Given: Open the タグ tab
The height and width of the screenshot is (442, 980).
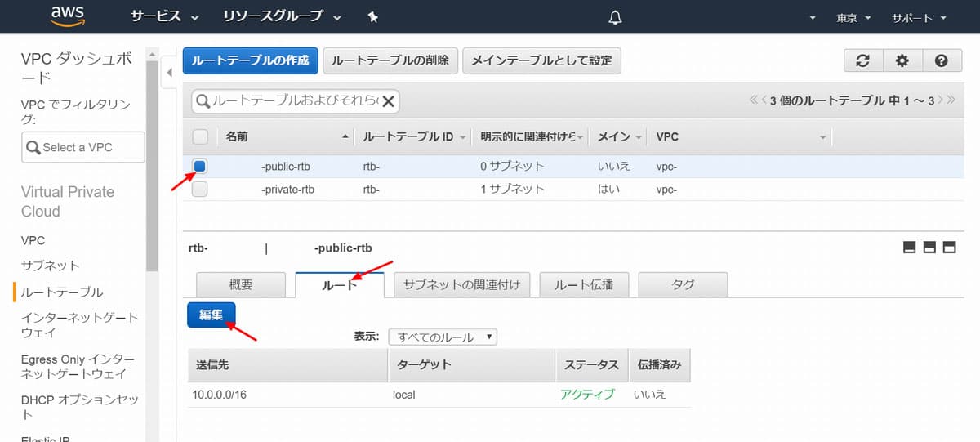Looking at the screenshot, I should (683, 285).
